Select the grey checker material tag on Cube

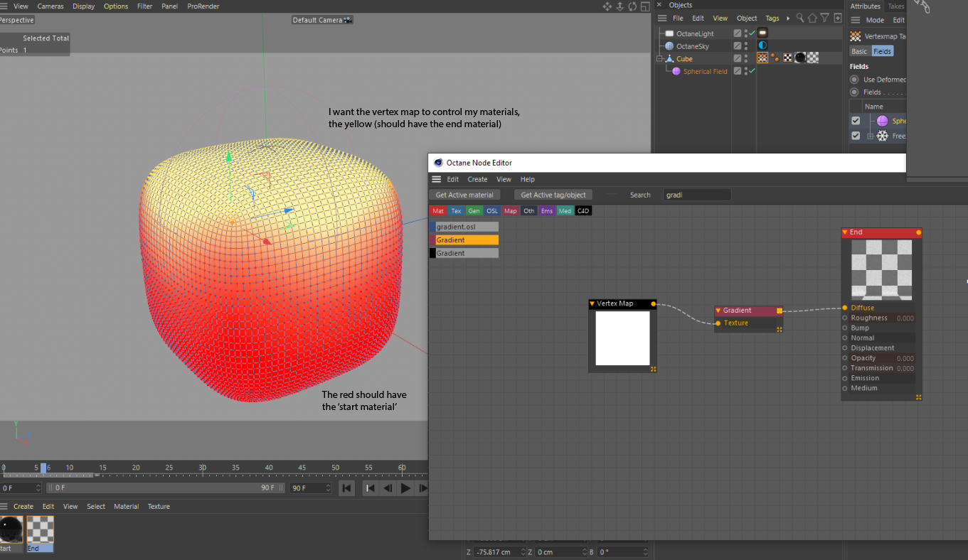pyautogui.click(x=812, y=58)
